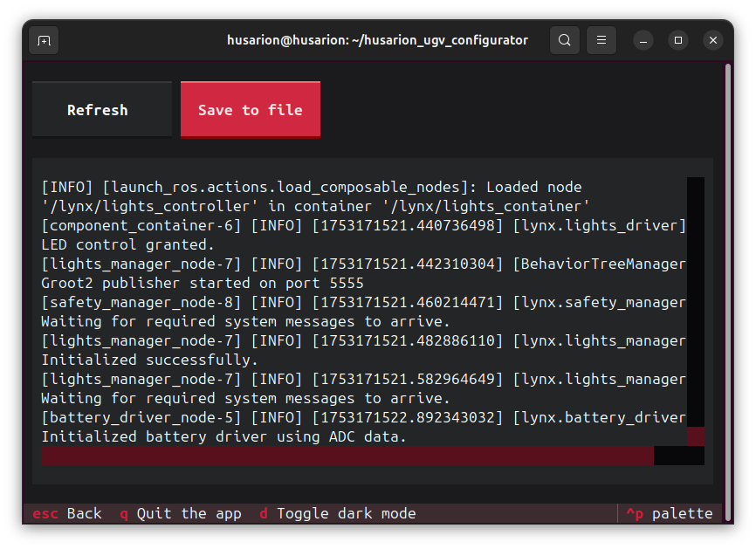Open a new terminal tab icon

click(44, 40)
